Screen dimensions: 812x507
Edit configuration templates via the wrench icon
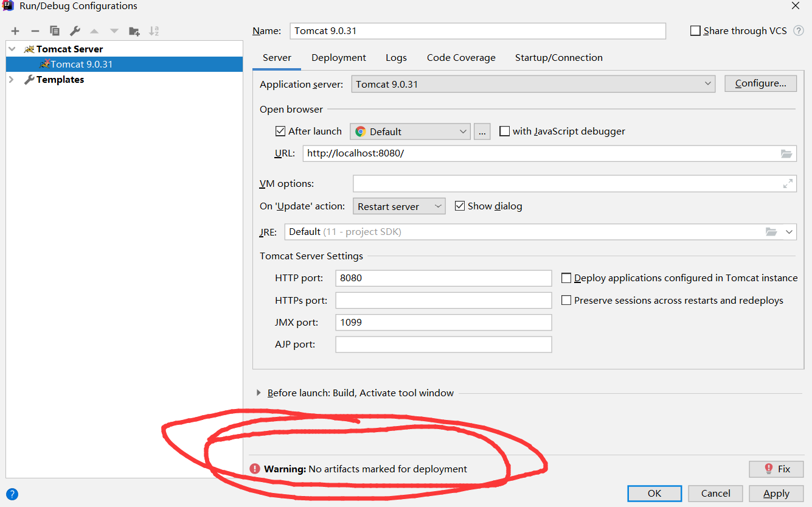click(x=74, y=30)
